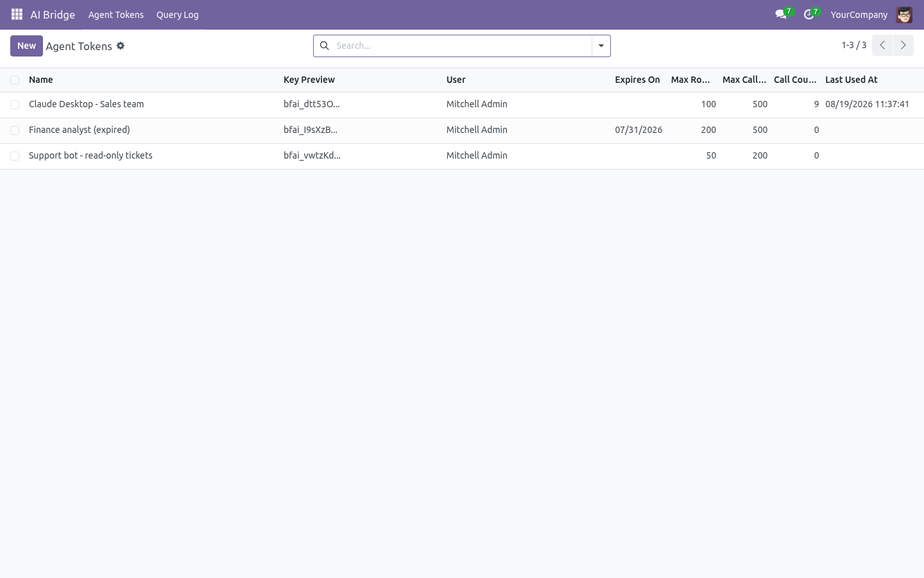Click key preview bfai_I9sXzB...
Image resolution: width=924 pixels, height=578 pixels.
click(311, 130)
